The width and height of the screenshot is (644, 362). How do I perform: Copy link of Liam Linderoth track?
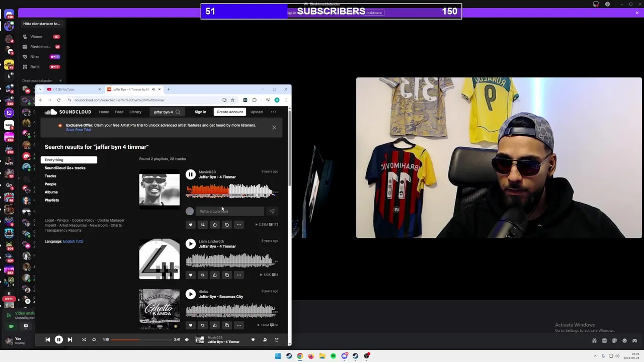tap(226, 275)
